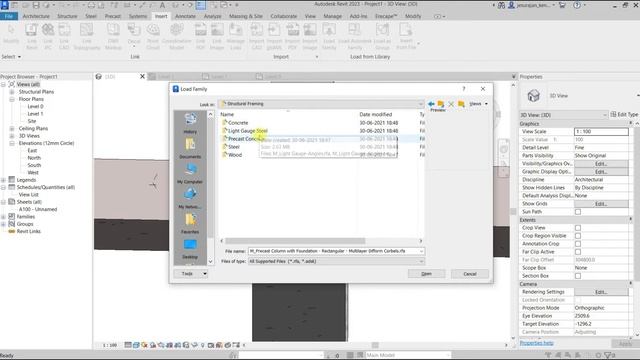Click the Point Cloud ribbon icon
This screenshot has width=640, height=360.
tap(153, 36)
